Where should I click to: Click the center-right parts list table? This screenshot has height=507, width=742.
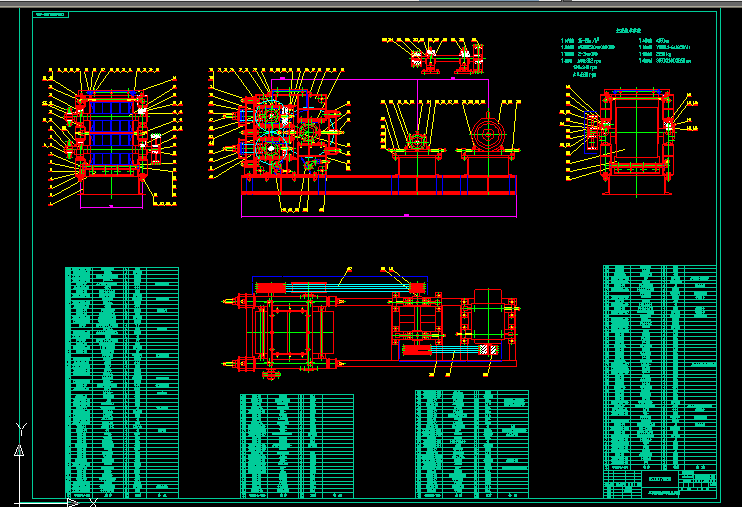click(471, 443)
